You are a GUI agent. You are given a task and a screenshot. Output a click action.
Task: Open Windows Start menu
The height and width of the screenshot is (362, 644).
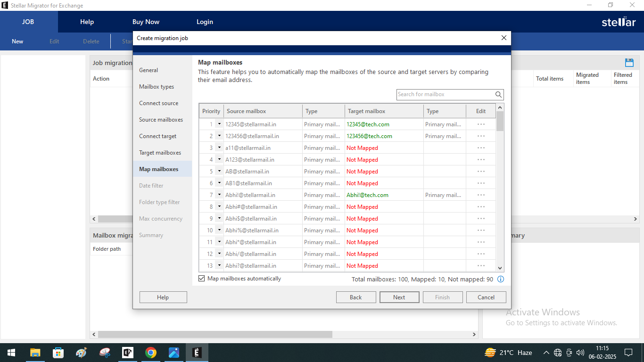coord(11,353)
